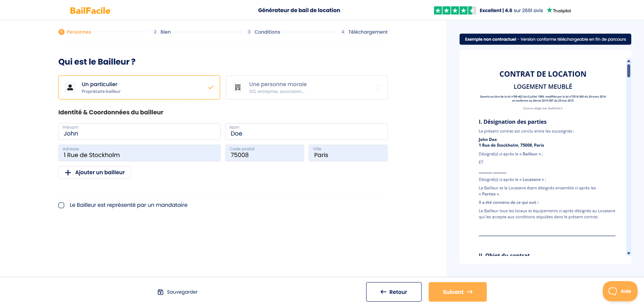Viewport: 644px width, 305px height.
Task: Click the Générateur de bail de location title
Action: pos(299,10)
